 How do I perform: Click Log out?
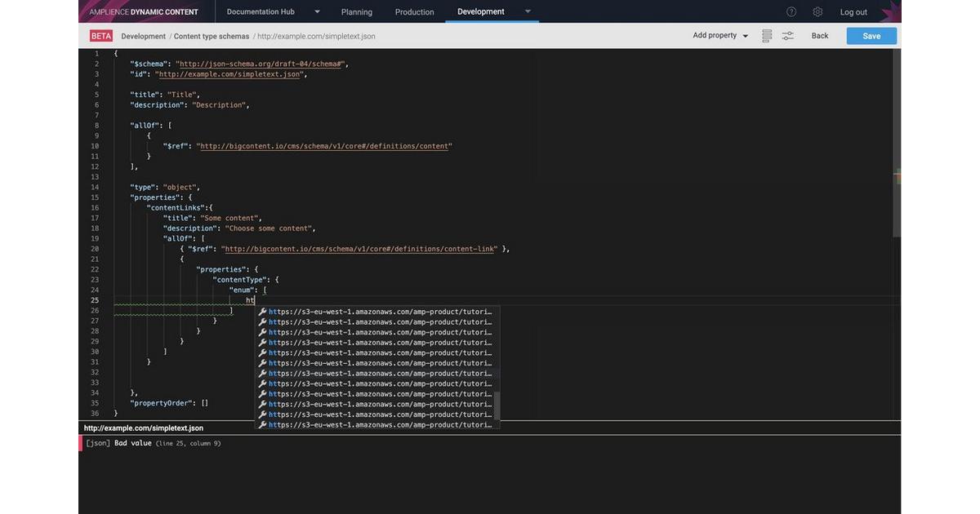(854, 11)
